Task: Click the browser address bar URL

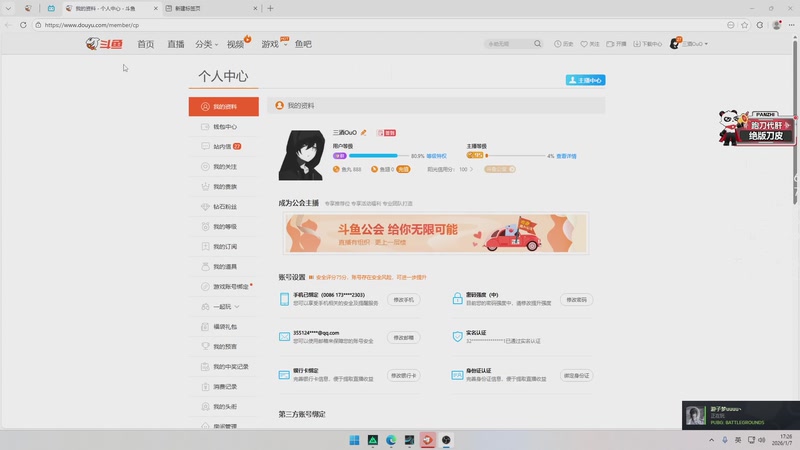Action: (92, 25)
